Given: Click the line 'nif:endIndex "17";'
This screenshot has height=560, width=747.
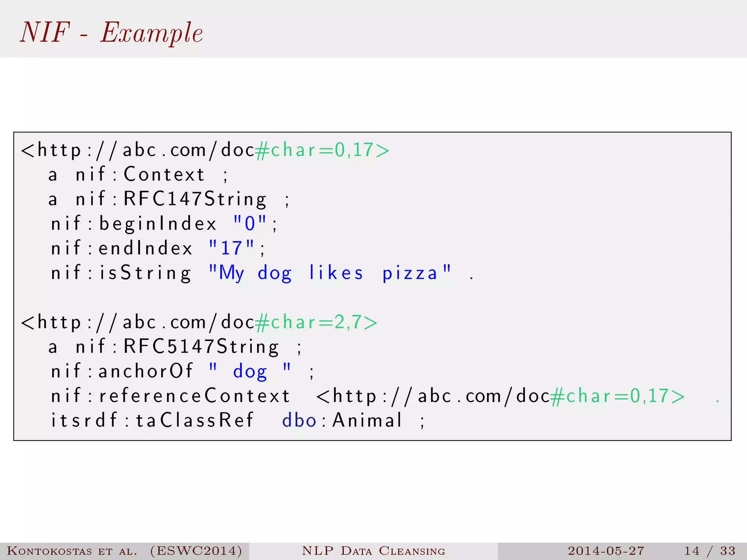Looking at the screenshot, I should point(158,248).
